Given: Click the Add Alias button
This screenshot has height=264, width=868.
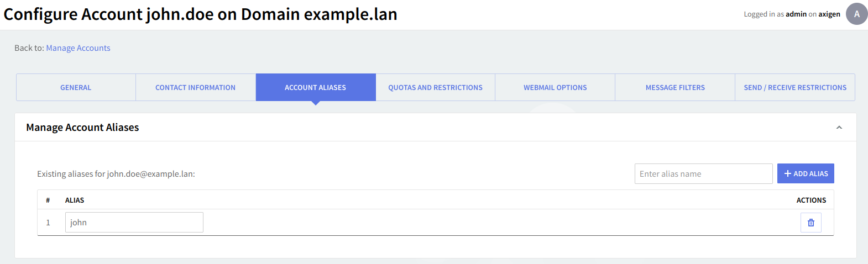Looking at the screenshot, I should click(806, 173).
